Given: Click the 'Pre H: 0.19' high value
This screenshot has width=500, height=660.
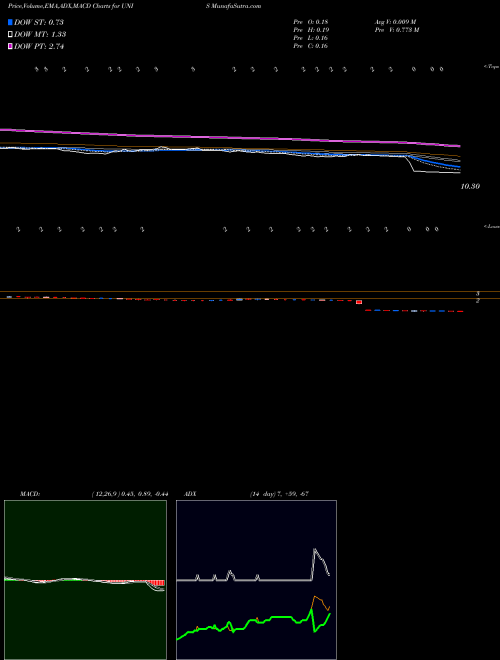Looking at the screenshot, I should click(311, 30).
